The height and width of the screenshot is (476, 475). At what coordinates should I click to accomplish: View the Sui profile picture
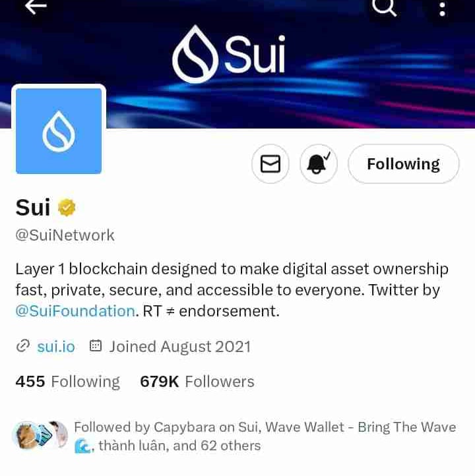pos(59,131)
